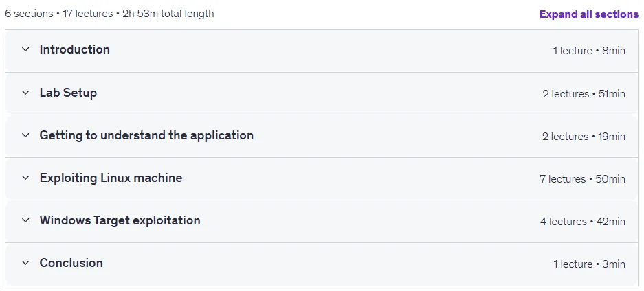Click the 6 sections course summary text
Screen dimensions: 644x291
click(109, 14)
